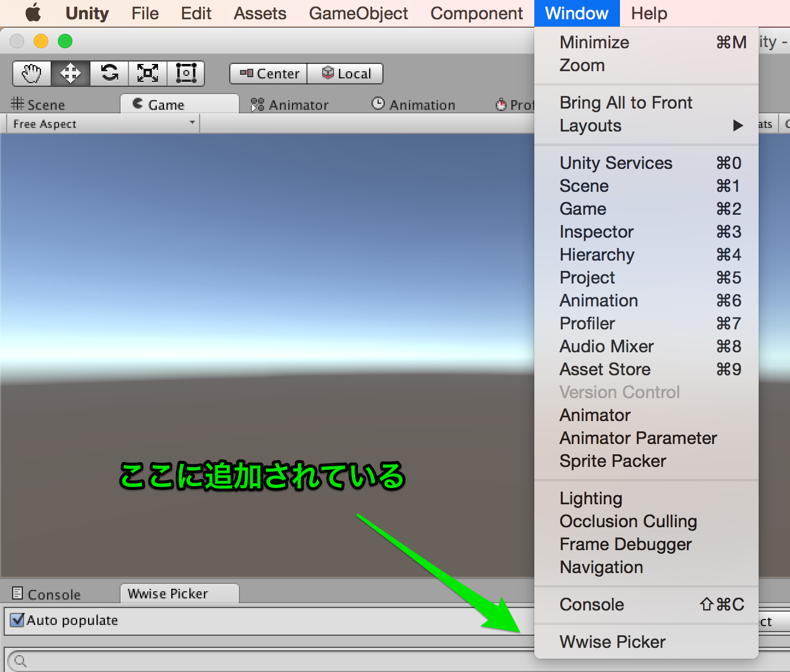The image size is (790, 672).
Task: Choose Inspector menu entry
Action: coord(646,232)
